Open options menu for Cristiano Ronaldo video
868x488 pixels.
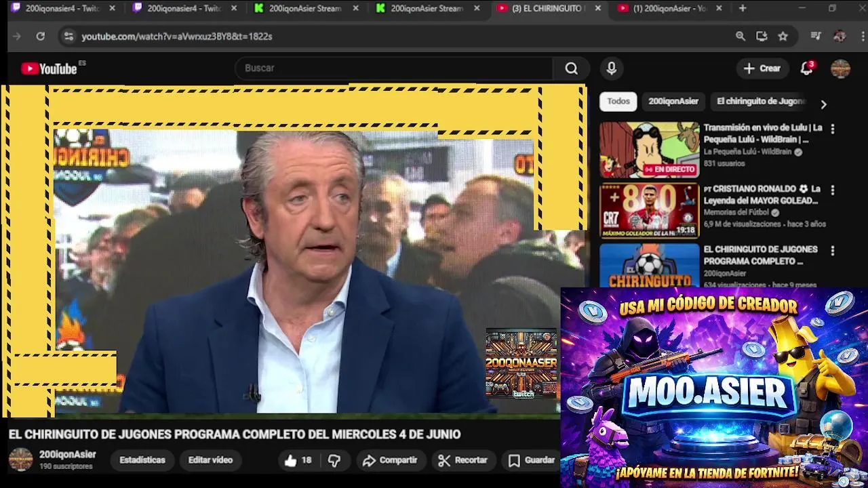click(832, 190)
